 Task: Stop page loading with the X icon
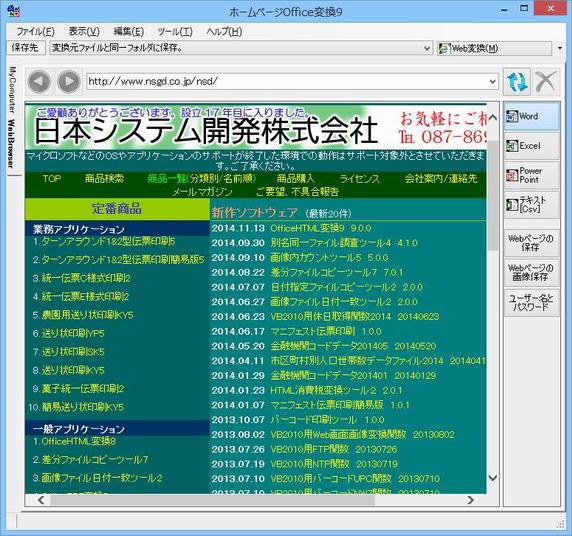546,82
